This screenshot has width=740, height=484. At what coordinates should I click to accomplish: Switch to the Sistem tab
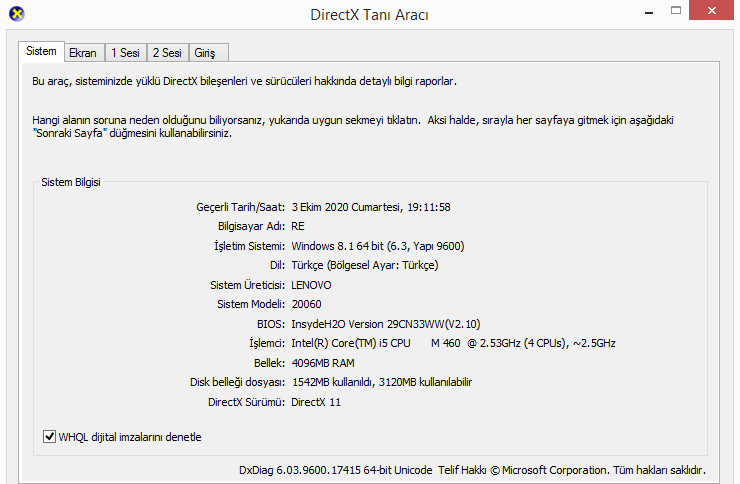[41, 51]
